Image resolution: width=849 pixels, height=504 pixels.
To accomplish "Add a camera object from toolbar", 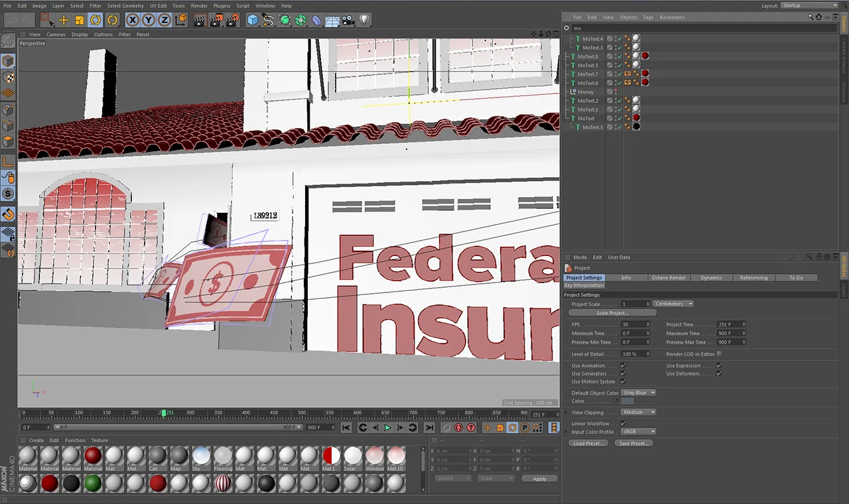I will tap(348, 20).
